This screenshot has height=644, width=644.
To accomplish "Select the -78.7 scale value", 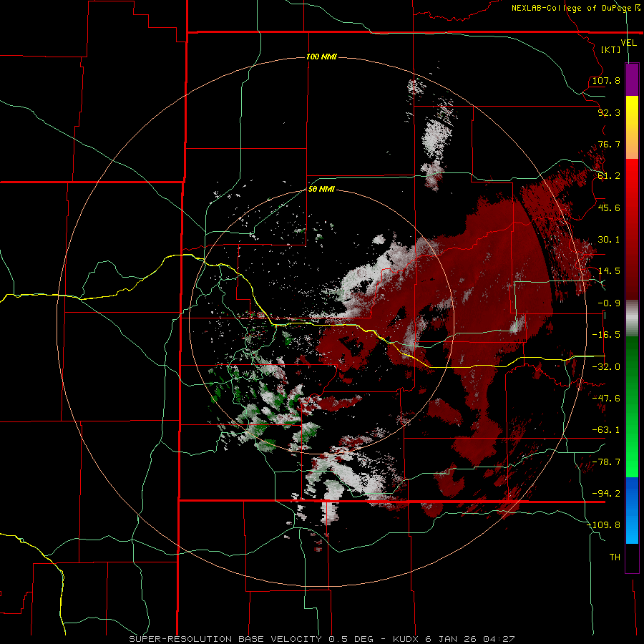I will click(x=606, y=462).
